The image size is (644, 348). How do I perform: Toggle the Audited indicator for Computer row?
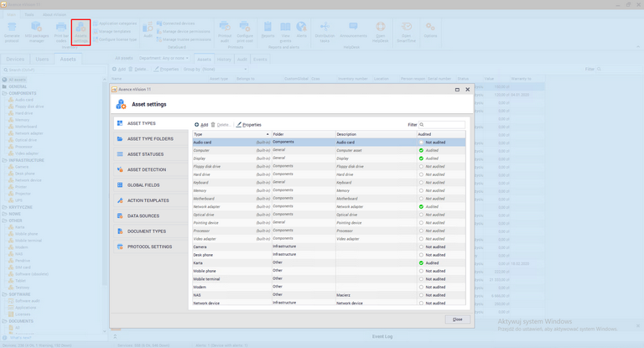421,150
